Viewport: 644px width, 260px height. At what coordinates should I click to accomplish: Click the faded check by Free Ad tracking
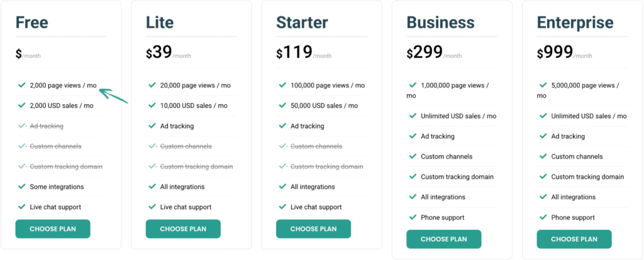[x=22, y=125]
